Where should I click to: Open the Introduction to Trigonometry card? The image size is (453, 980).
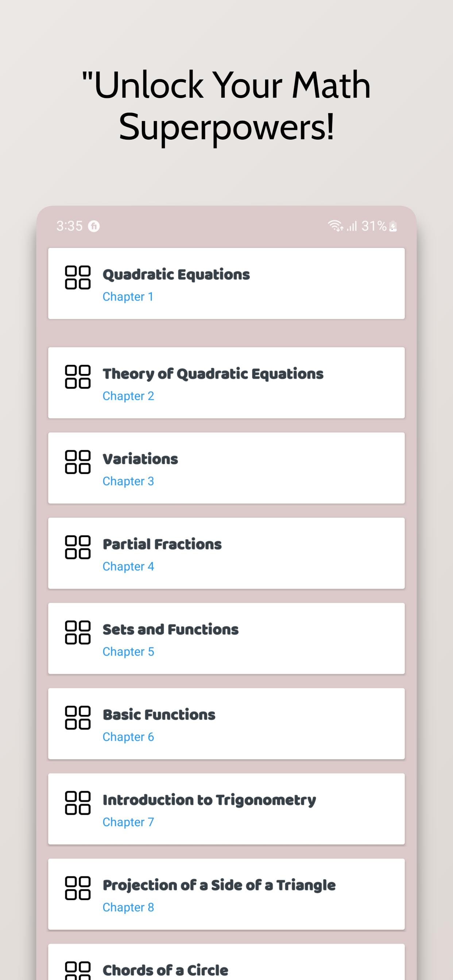click(226, 809)
